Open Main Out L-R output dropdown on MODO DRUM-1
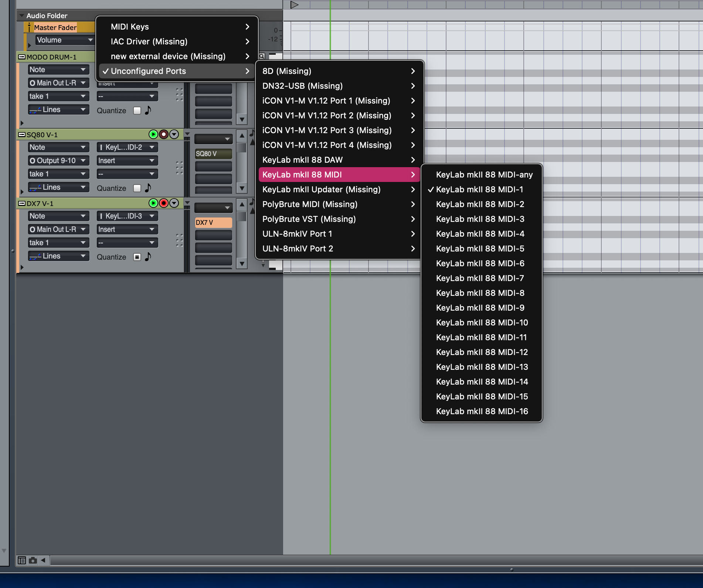 tap(58, 83)
